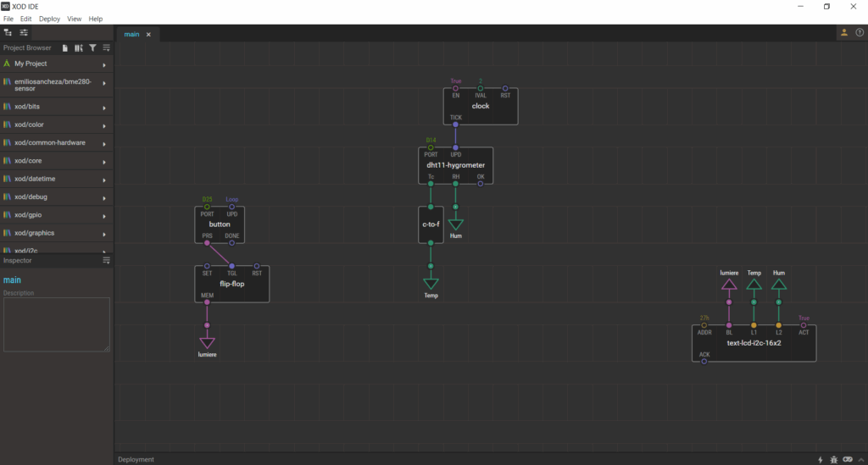The height and width of the screenshot is (465, 868).
Task: Click the button node DONE output pin
Action: click(232, 243)
